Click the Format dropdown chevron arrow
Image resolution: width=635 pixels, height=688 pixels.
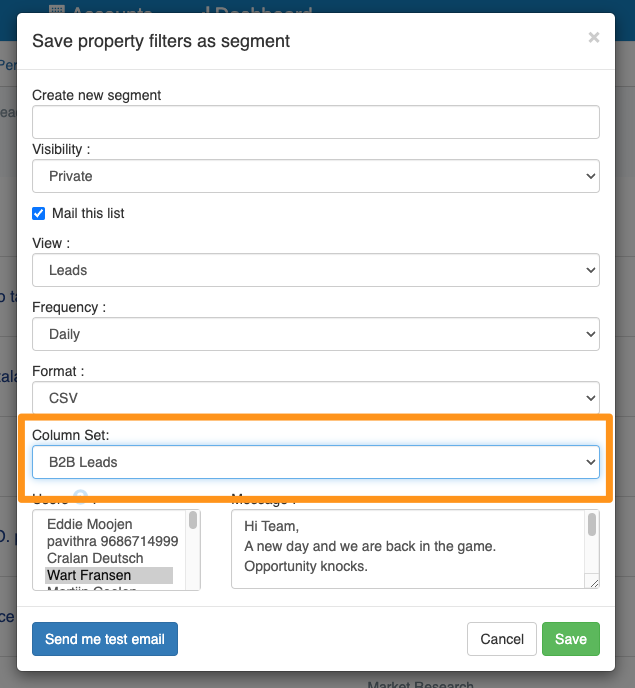591,398
